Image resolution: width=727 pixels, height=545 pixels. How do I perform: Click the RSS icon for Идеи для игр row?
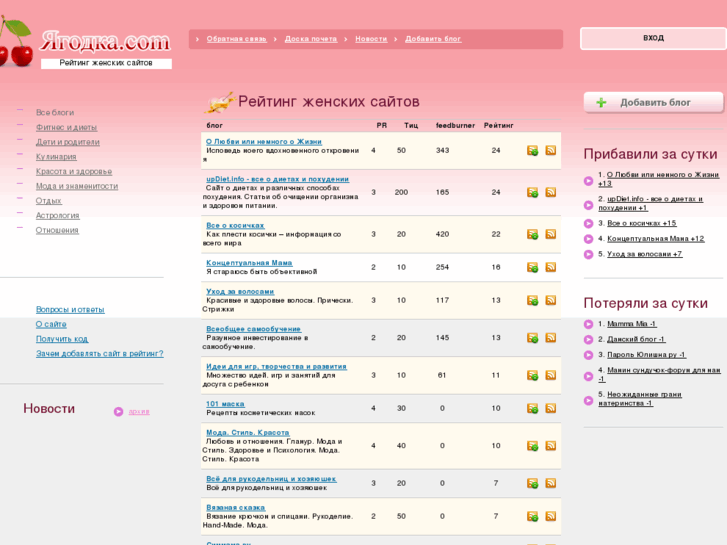(x=550, y=375)
